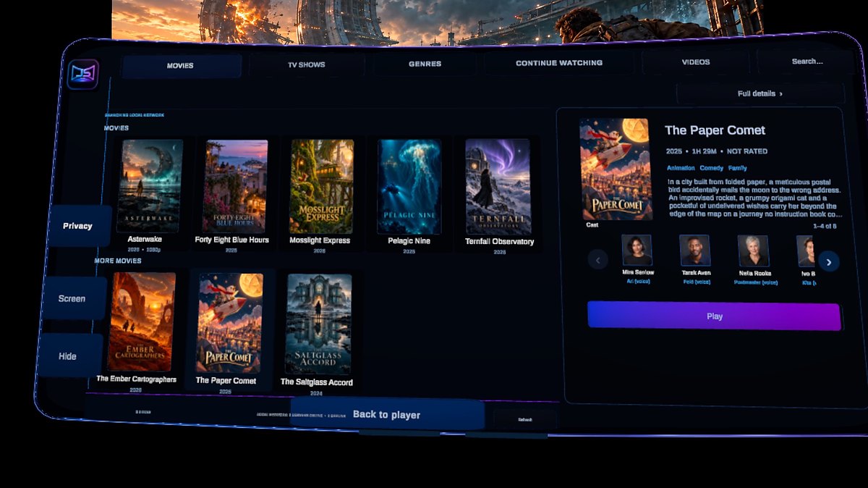The width and height of the screenshot is (868, 488).
Task: Play The Paper Comet
Action: point(714,316)
